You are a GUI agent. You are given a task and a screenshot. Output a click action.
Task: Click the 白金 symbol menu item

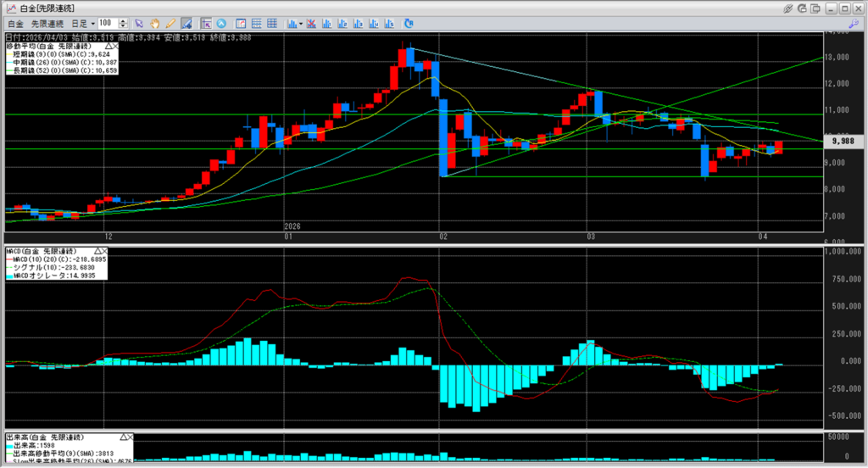(x=16, y=23)
